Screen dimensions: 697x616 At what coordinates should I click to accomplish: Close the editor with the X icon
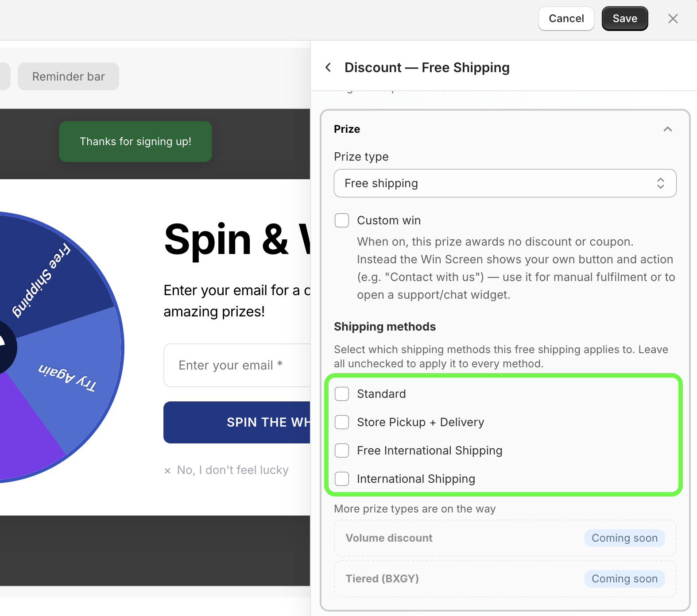(673, 19)
